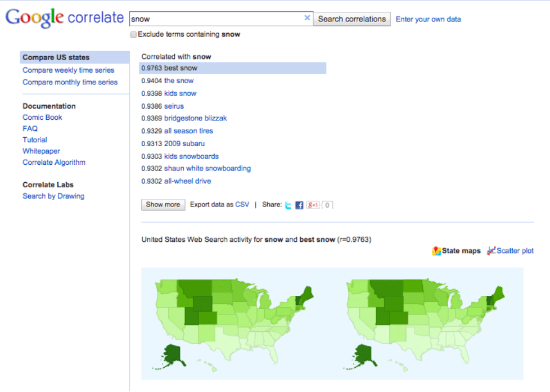Open the +1 share count bubble
550x392 pixels.
[x=327, y=205]
